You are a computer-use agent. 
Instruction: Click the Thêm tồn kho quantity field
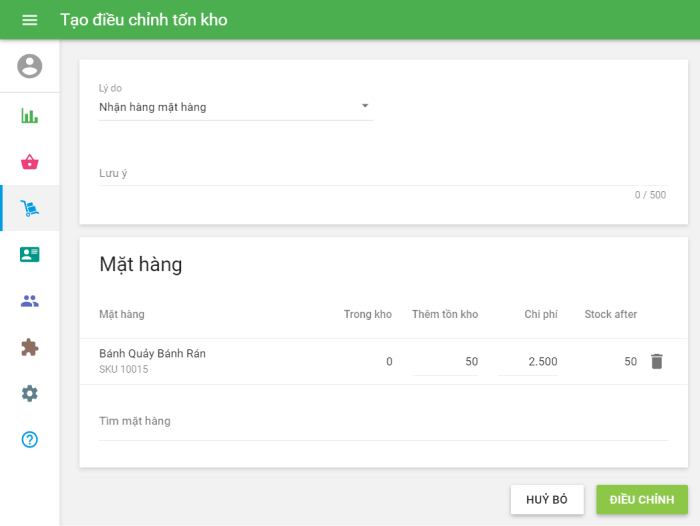click(x=446, y=362)
